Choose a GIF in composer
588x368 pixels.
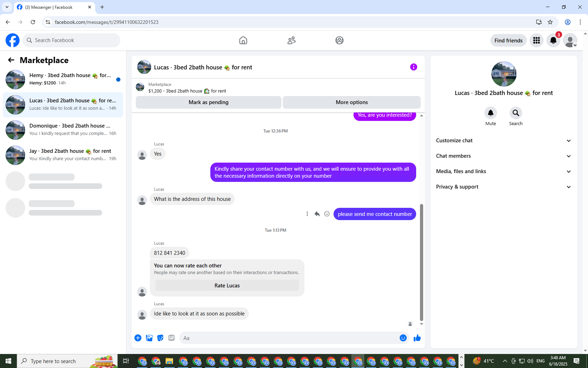pos(171,338)
